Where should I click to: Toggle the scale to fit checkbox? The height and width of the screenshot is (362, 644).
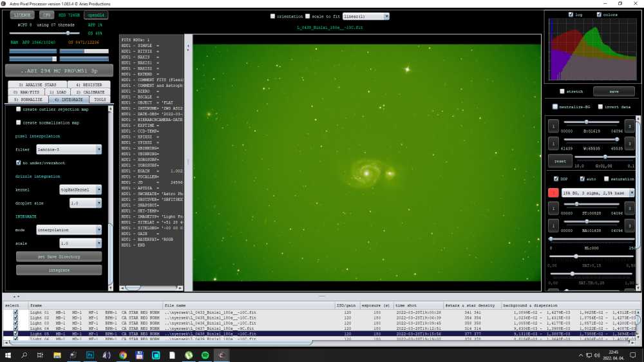[x=308, y=17]
